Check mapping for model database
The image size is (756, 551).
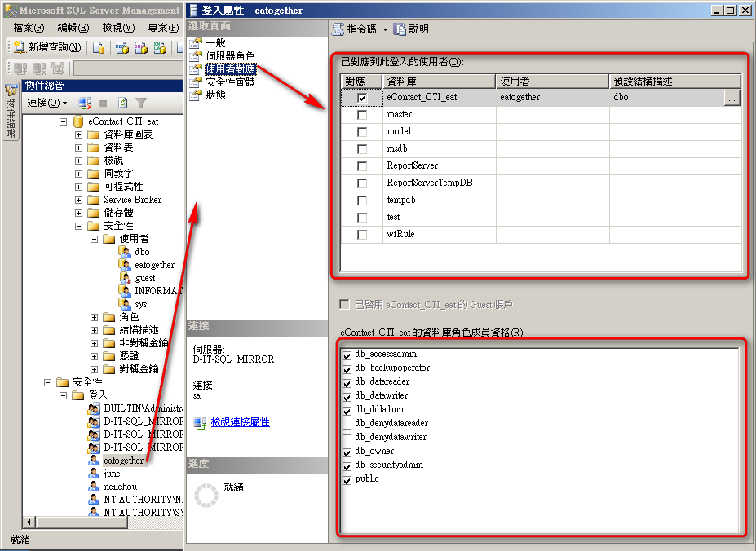click(x=362, y=131)
